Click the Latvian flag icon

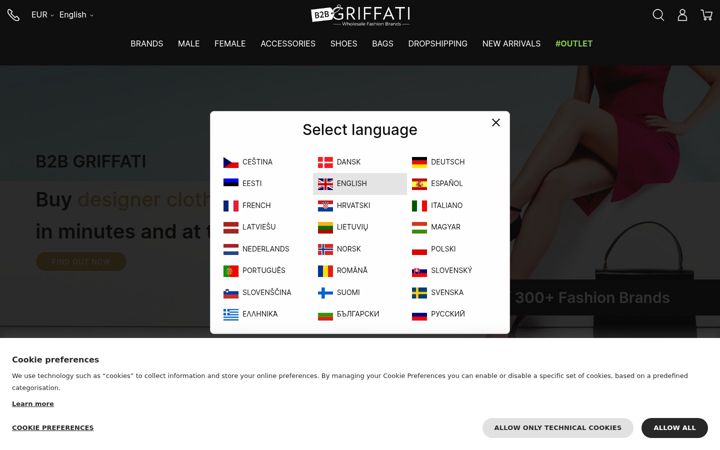coord(231,227)
